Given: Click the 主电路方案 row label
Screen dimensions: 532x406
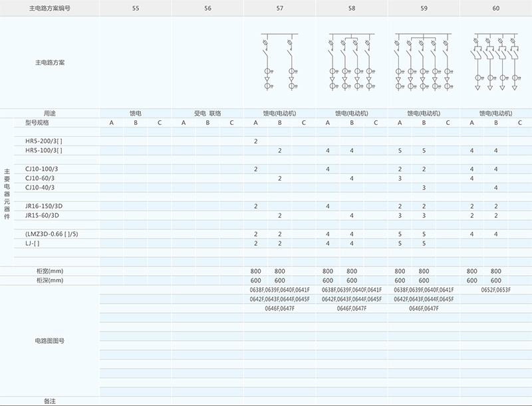Looking at the screenshot, I should tap(50, 62).
